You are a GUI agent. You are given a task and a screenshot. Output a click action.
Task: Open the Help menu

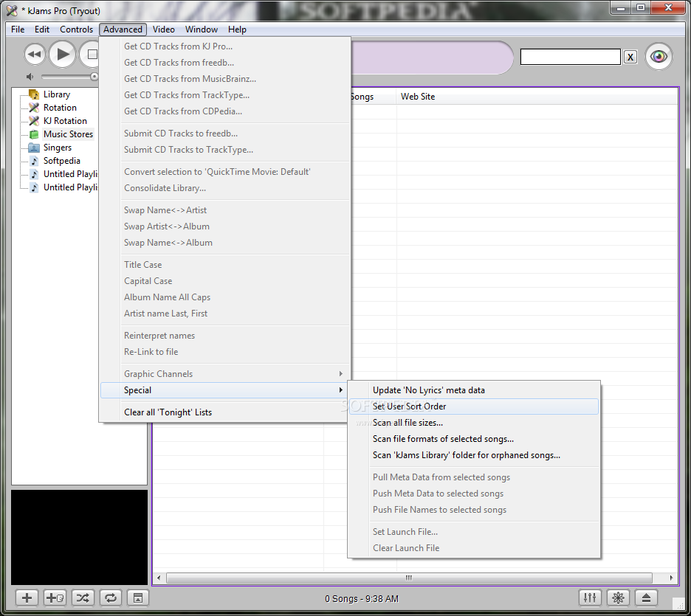click(237, 30)
